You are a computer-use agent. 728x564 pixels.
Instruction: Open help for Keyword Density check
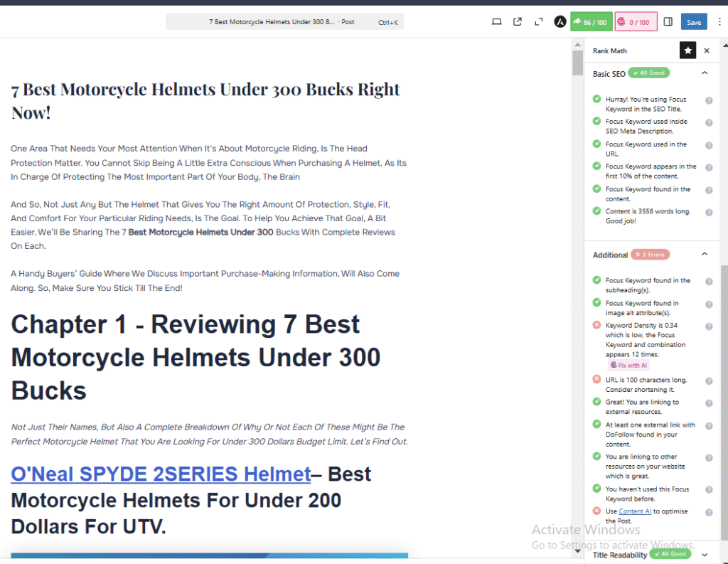click(709, 326)
